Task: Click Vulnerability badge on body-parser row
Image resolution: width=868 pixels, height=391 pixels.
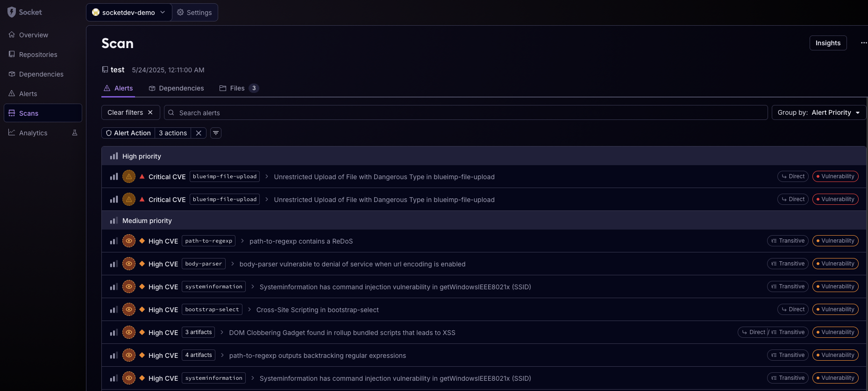Action: (x=835, y=264)
